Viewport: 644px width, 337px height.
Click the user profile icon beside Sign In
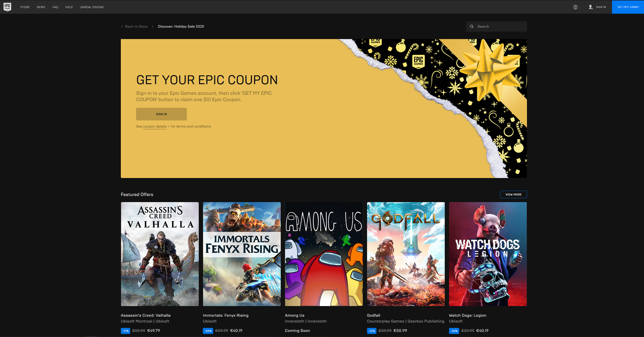pyautogui.click(x=590, y=7)
